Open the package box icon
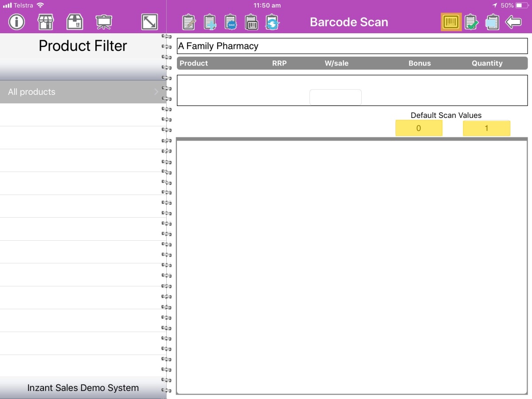Viewport: 532px width, 399px height. pyautogui.click(x=74, y=22)
